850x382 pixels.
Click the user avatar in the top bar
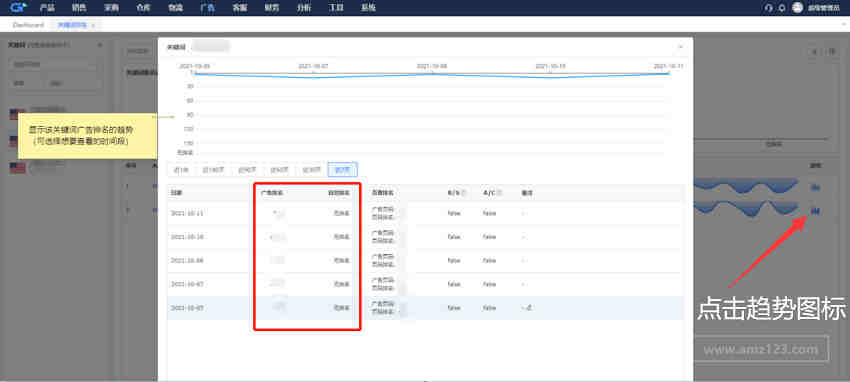[797, 8]
